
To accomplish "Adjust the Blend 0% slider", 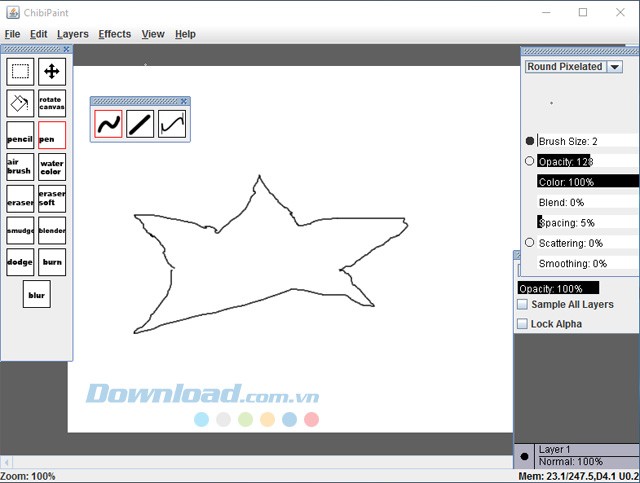I will [588, 202].
